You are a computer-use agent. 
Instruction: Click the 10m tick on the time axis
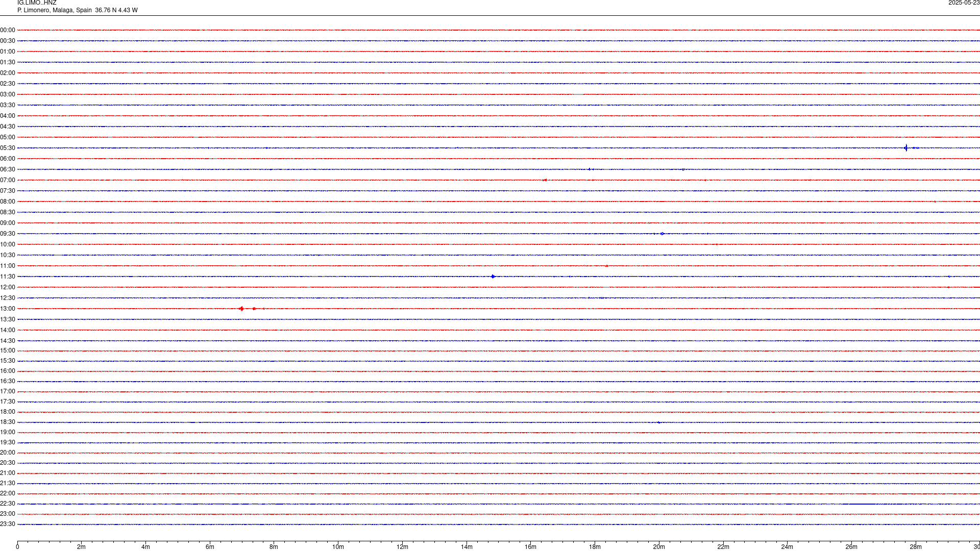[338, 547]
